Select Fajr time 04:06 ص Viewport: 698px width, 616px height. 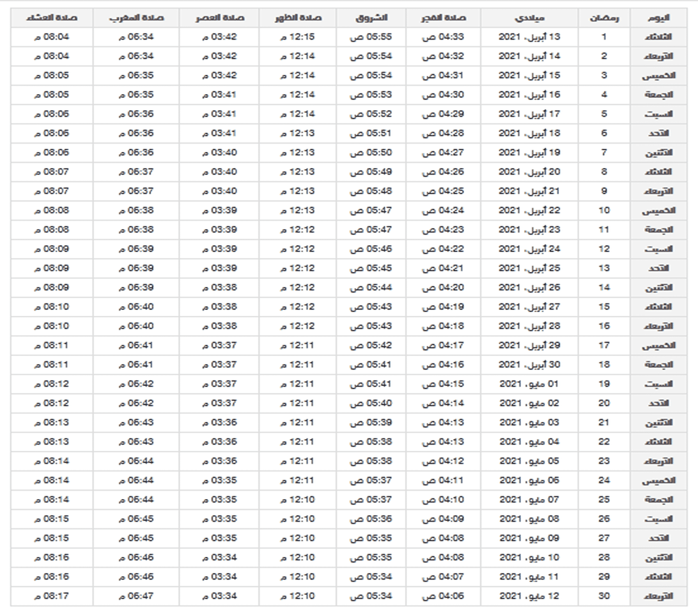[443, 596]
